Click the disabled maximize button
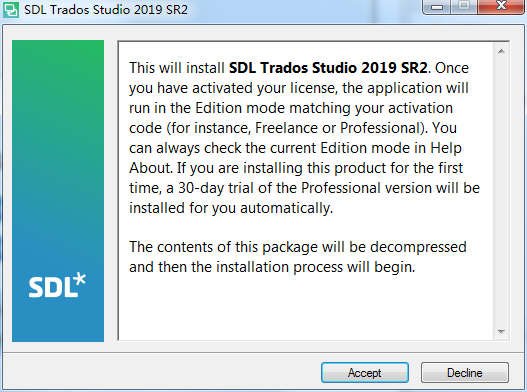The image size is (527, 392). point(464,7)
